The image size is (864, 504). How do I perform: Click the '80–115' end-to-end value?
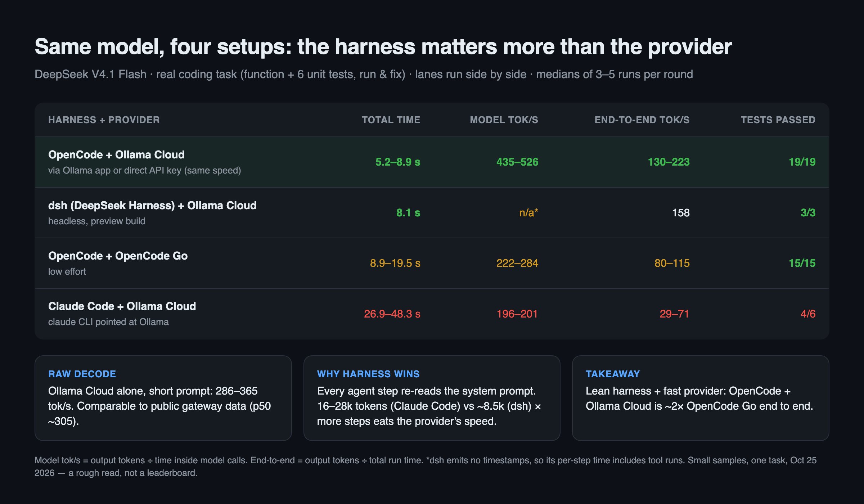tap(672, 263)
